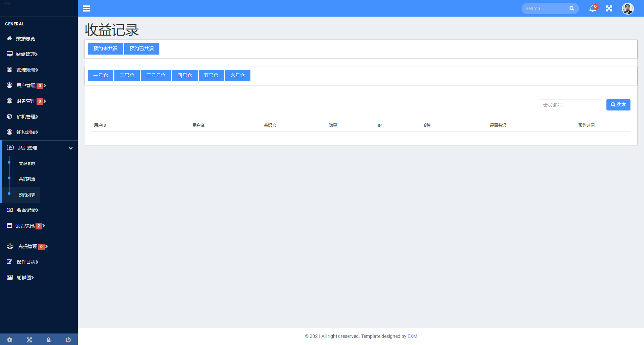
Task: Collapse the 共识管理 chevron
Action: pyautogui.click(x=71, y=148)
